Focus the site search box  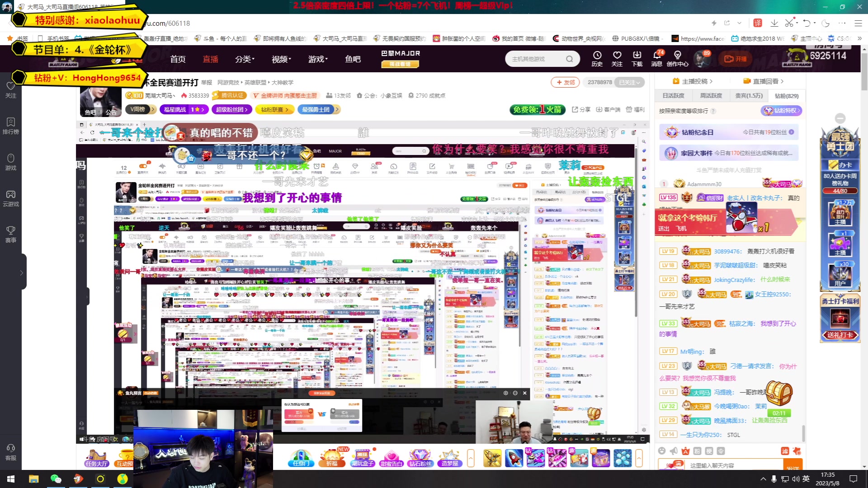coord(537,59)
